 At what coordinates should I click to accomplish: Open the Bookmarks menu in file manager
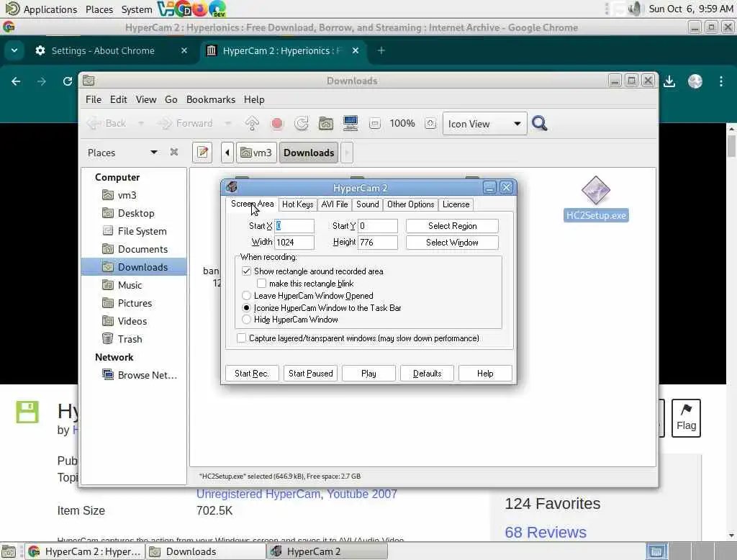(x=211, y=99)
